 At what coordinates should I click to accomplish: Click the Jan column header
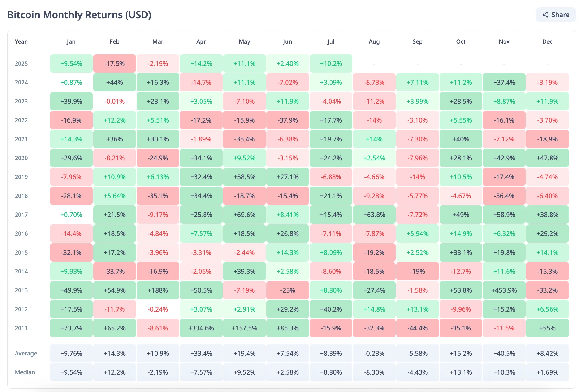pos(71,42)
